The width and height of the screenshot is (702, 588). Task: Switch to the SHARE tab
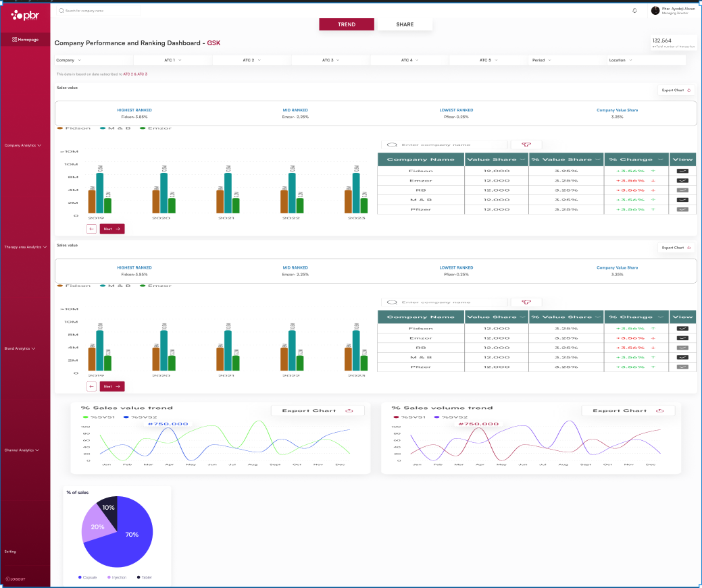[405, 24]
